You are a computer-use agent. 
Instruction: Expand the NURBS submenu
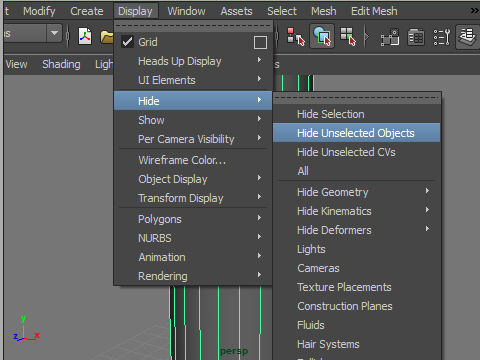[x=193, y=238]
